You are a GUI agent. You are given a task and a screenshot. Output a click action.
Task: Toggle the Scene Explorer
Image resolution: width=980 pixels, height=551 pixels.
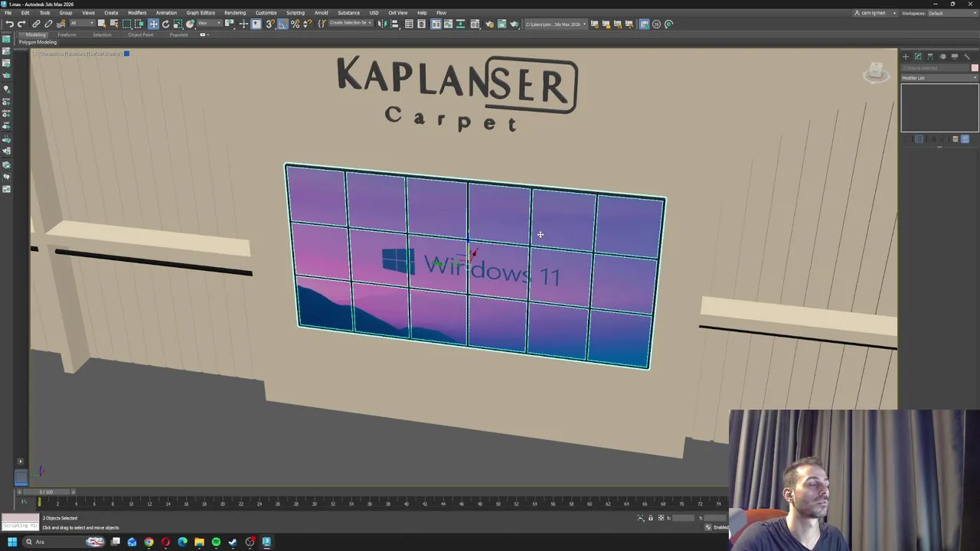coord(409,24)
